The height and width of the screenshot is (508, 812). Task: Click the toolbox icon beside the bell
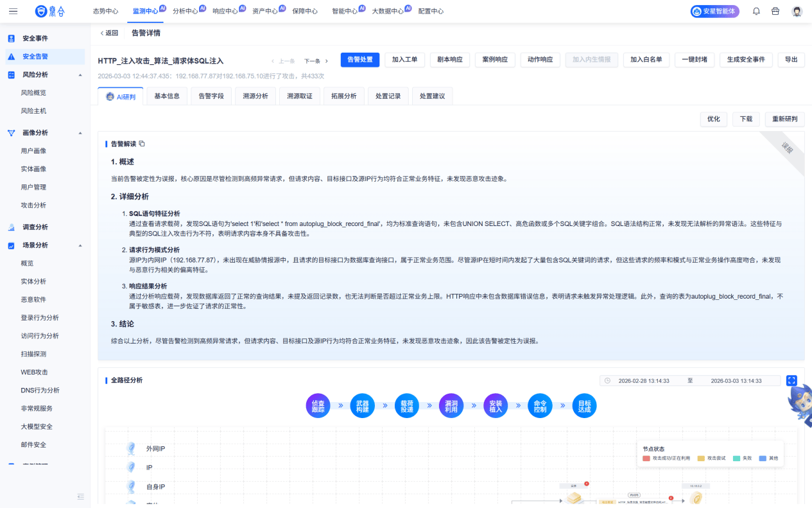point(775,11)
